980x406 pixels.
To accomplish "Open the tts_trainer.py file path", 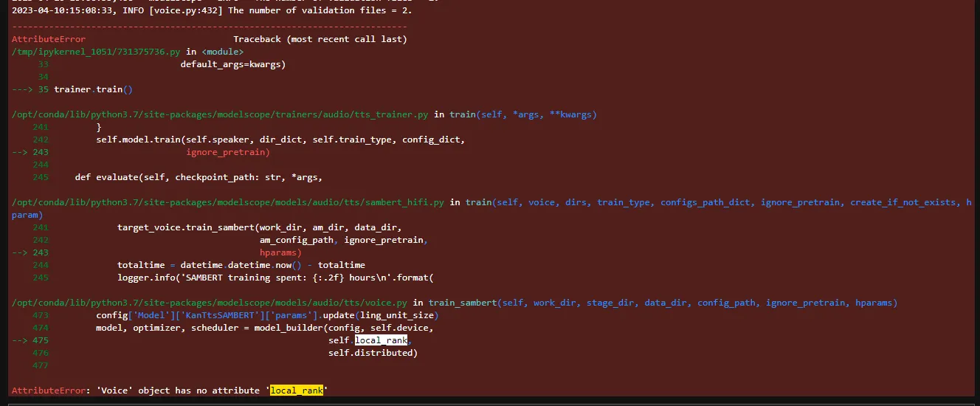I will [x=220, y=114].
